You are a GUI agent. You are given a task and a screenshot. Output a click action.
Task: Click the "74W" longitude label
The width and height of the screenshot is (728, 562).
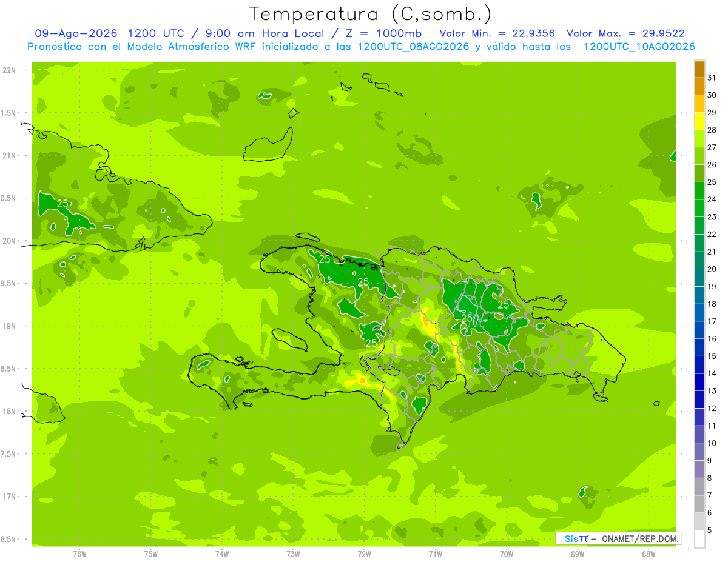[222, 554]
